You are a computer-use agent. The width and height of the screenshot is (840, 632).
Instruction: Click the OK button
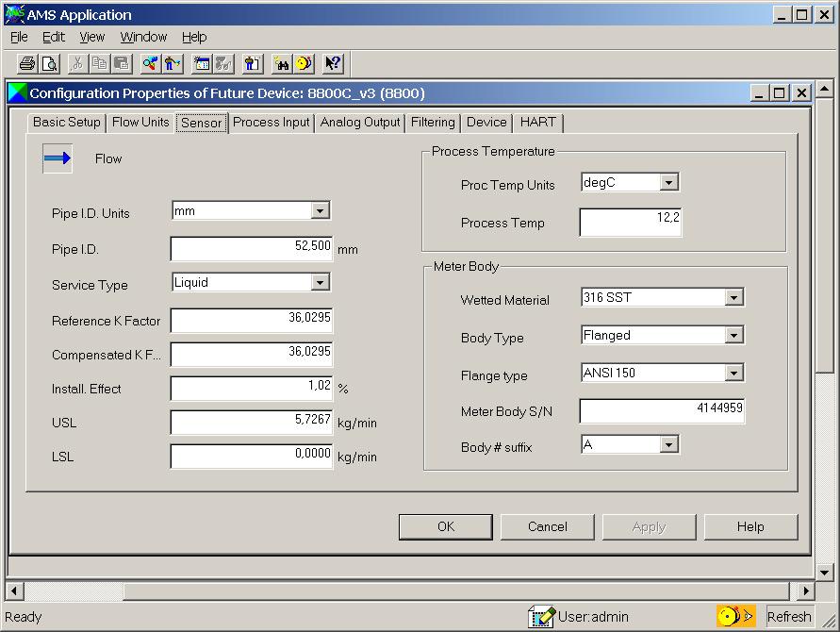pos(446,527)
